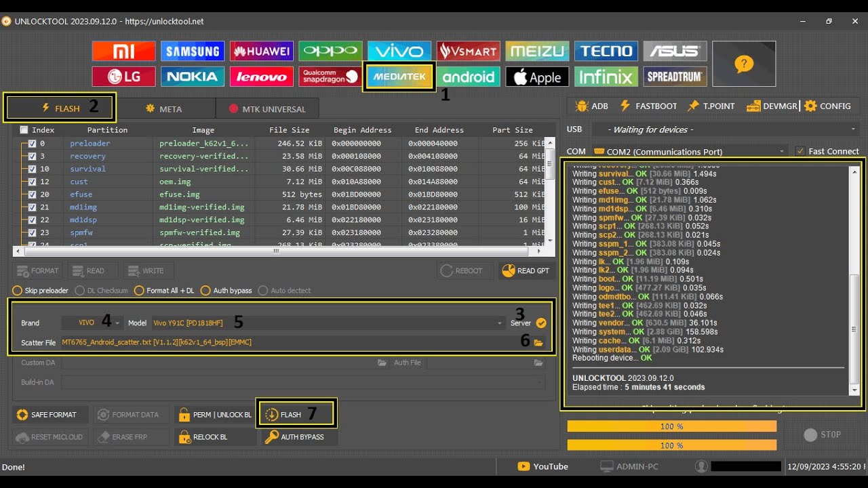
Task: Select the MediaTek chipset tile
Action: point(399,77)
